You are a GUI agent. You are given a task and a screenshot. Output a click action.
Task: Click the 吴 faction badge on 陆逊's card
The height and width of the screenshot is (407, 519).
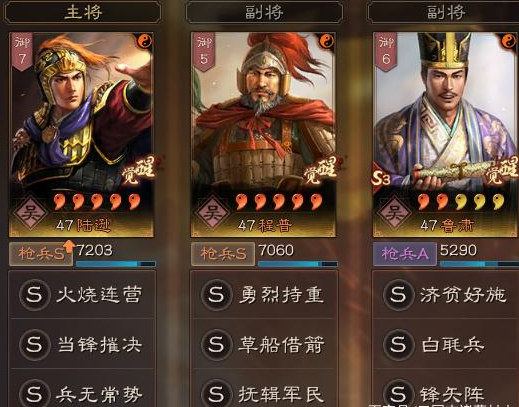(30, 212)
